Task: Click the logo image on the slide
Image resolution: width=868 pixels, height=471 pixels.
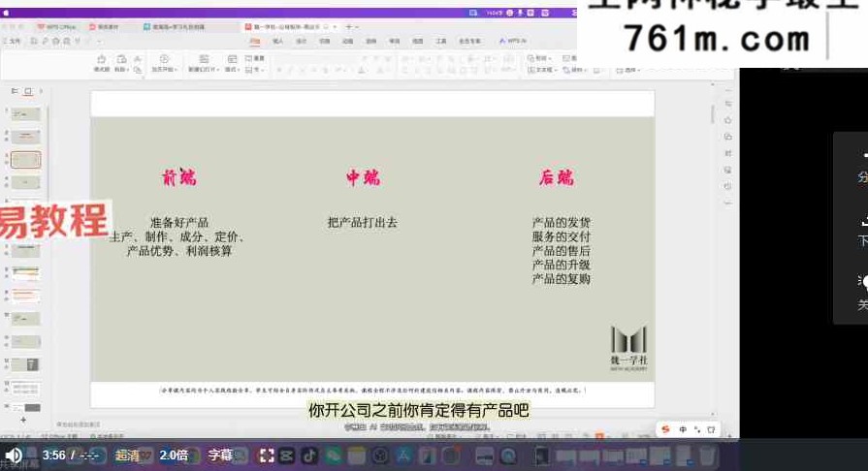Action: (628, 348)
